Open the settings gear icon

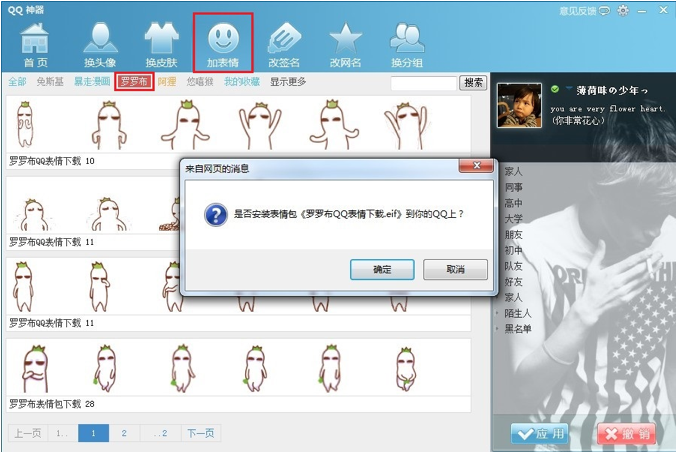pyautogui.click(x=623, y=10)
